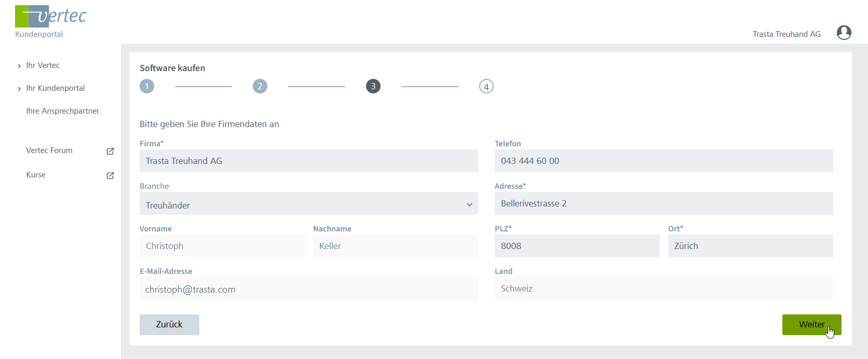Click the Adresse input field
The height and width of the screenshot is (359, 868).
pyautogui.click(x=663, y=204)
